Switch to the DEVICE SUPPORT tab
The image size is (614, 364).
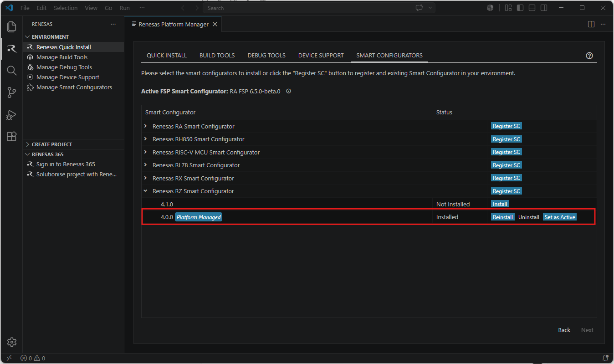tap(321, 56)
